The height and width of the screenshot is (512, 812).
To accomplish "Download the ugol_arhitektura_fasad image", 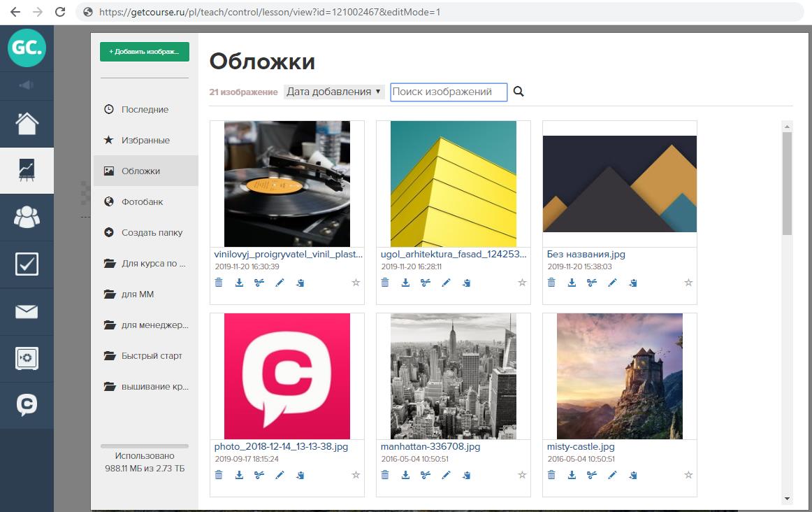I will 405,283.
